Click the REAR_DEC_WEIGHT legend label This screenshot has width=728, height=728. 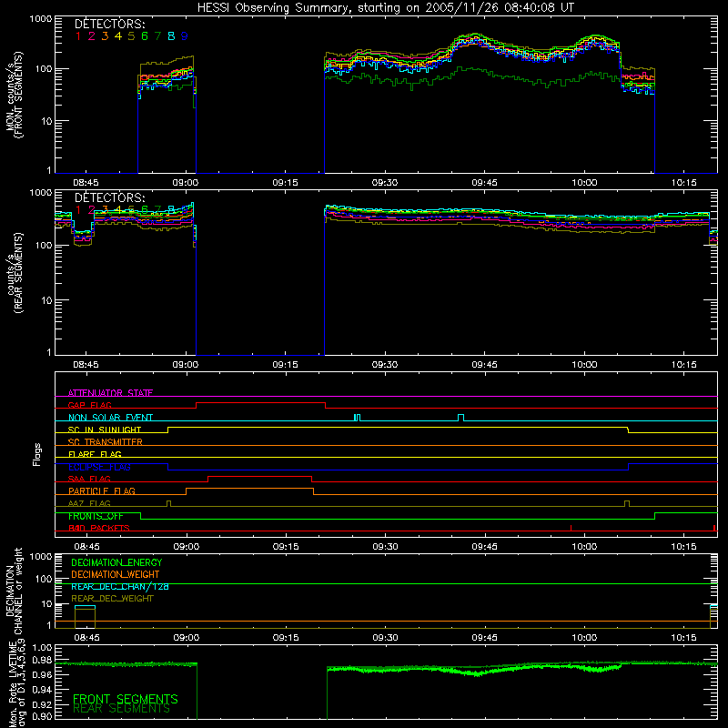112,599
